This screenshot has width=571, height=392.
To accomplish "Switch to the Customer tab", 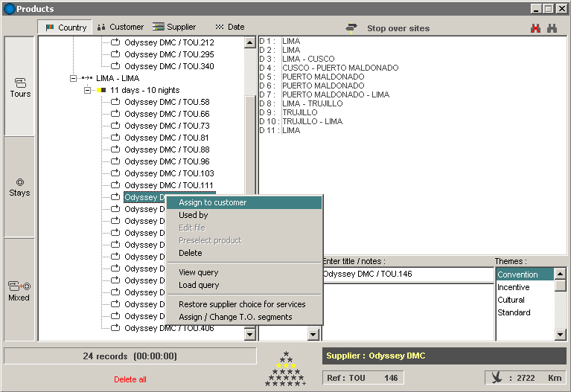I will (120, 27).
